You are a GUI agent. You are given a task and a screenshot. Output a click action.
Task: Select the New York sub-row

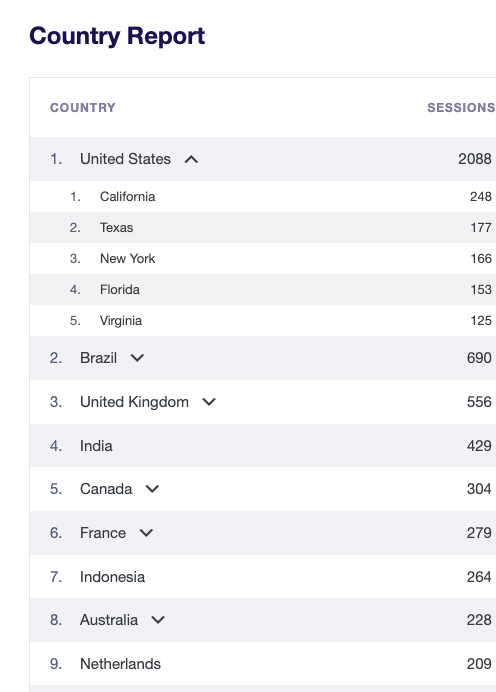tap(263, 258)
